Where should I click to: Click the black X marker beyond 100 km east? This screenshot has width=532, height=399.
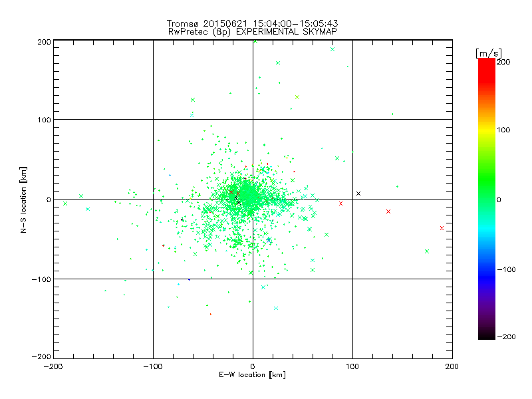click(358, 194)
